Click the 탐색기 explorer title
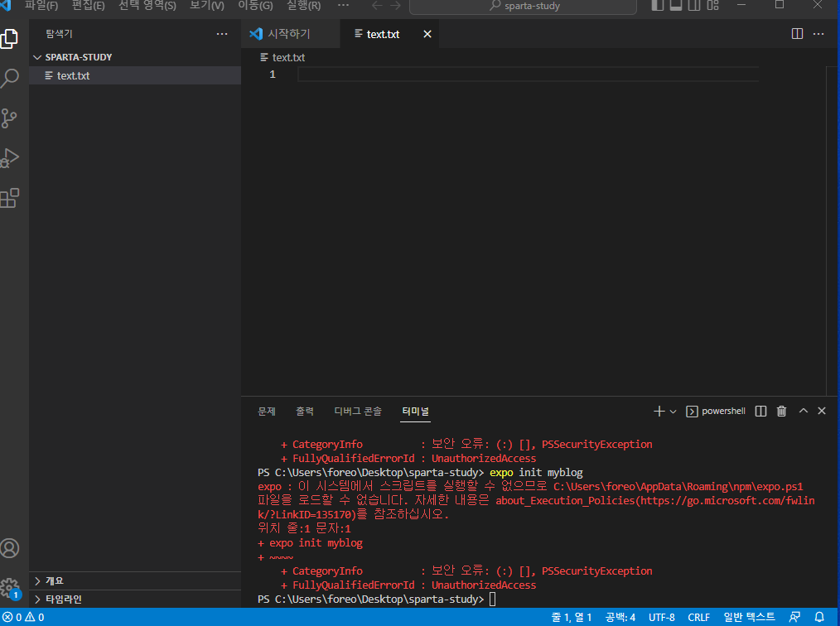 [x=59, y=34]
